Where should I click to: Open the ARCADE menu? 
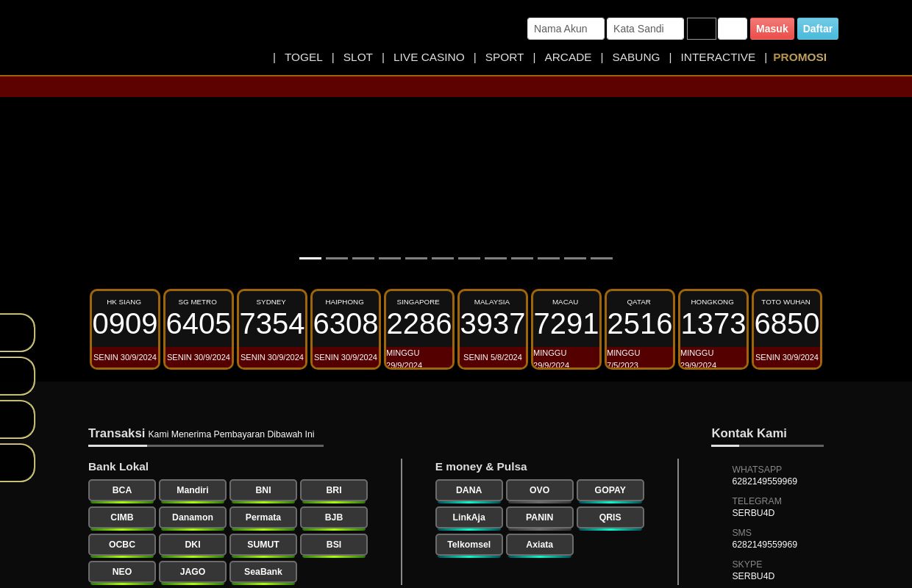[x=568, y=57]
